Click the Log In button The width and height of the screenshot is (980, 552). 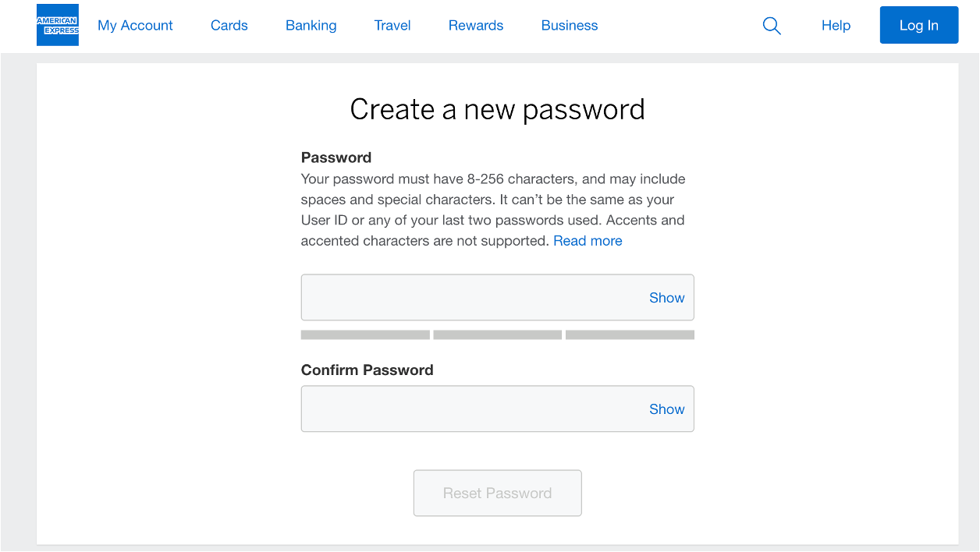pyautogui.click(x=918, y=25)
